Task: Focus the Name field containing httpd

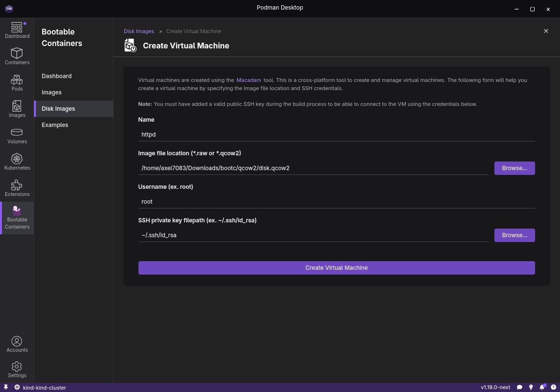Action: 336,135
